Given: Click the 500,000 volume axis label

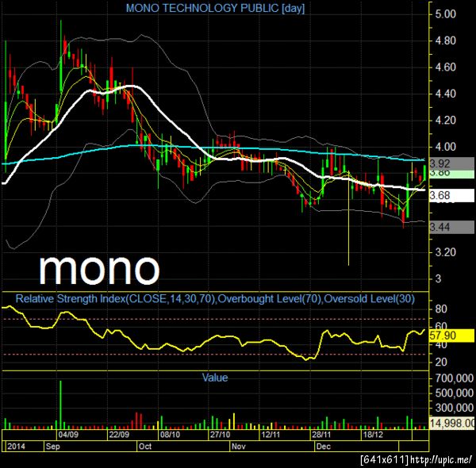Looking at the screenshot, I should [x=454, y=393].
